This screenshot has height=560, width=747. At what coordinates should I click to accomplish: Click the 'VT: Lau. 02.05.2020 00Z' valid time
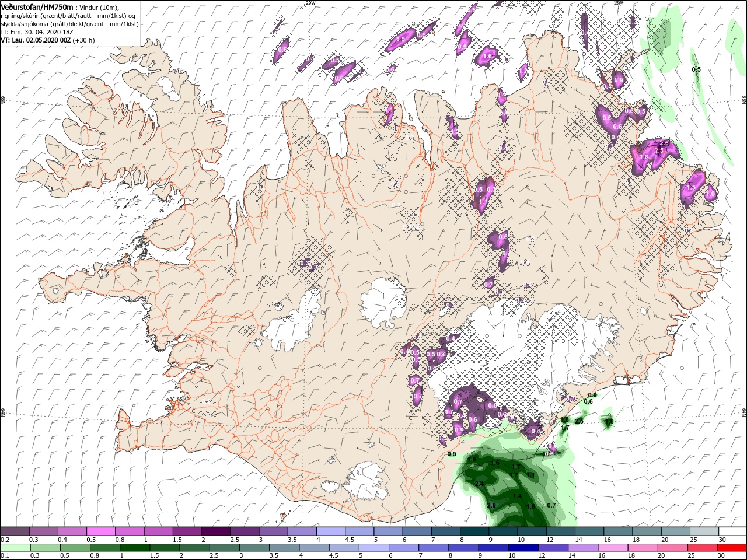click(36, 40)
